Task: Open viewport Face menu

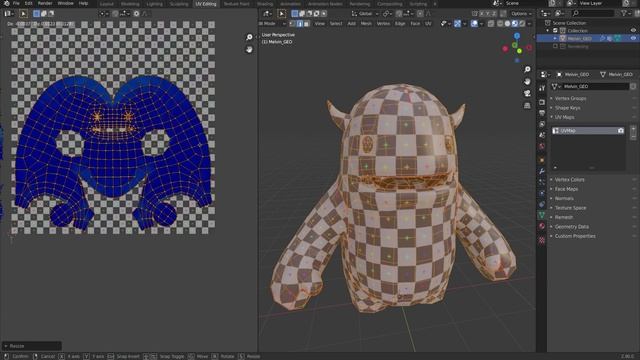Action: (415, 24)
